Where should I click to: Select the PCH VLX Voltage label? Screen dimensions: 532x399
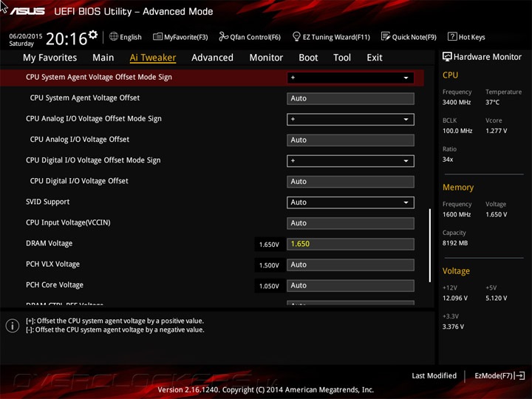52,264
